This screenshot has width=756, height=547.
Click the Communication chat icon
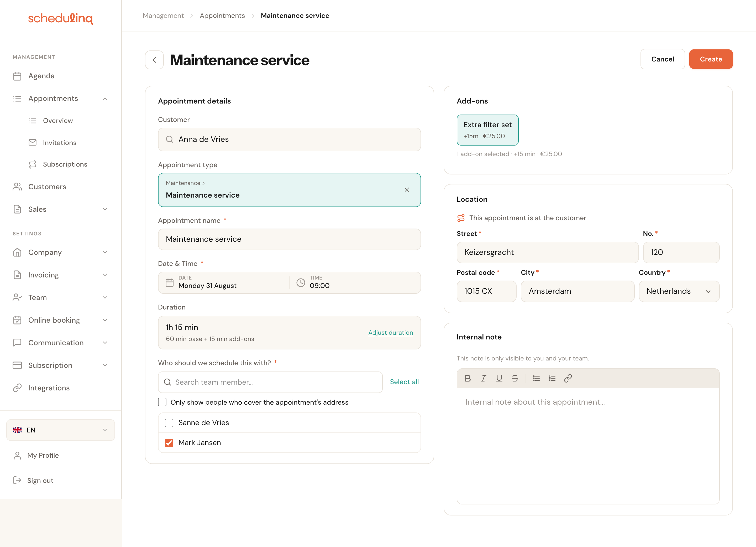(x=17, y=343)
